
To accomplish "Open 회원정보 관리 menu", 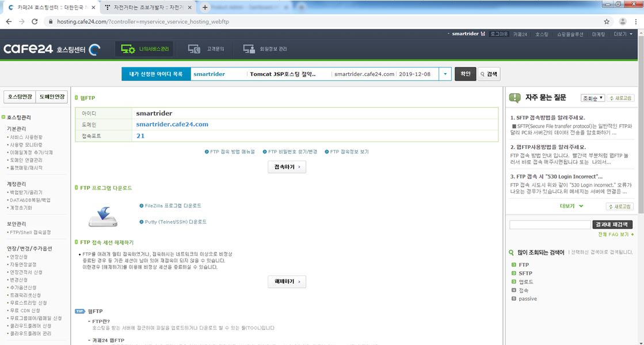I will coord(265,49).
